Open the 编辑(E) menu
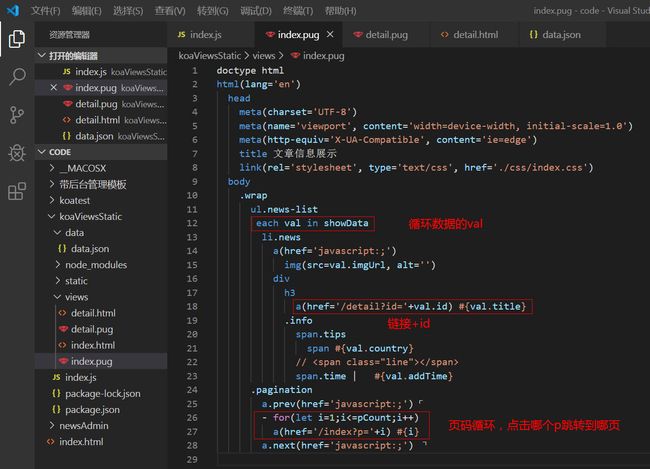 pyautogui.click(x=87, y=11)
